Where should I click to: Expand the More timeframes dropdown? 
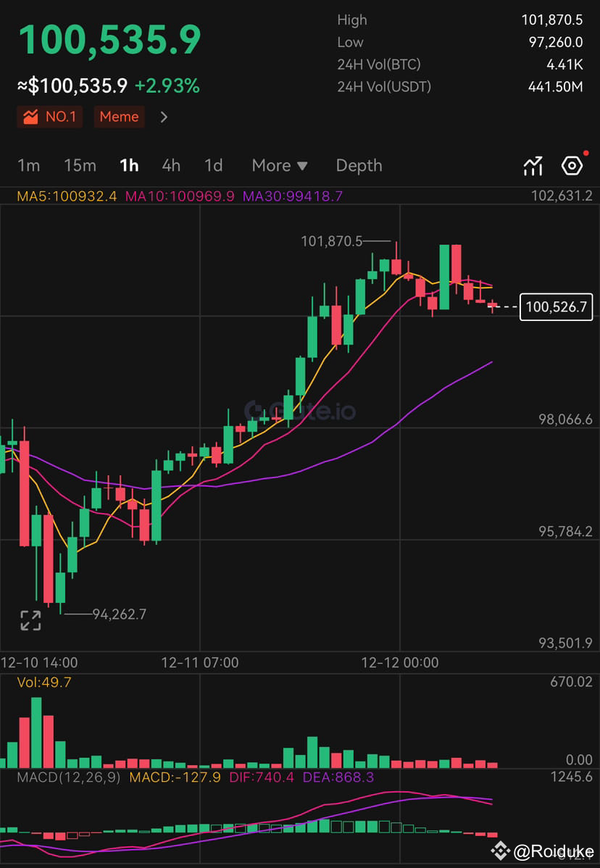coord(280,165)
